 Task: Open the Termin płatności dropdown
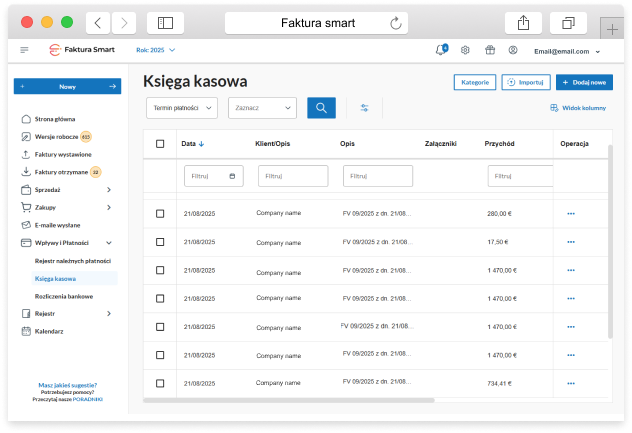point(182,108)
